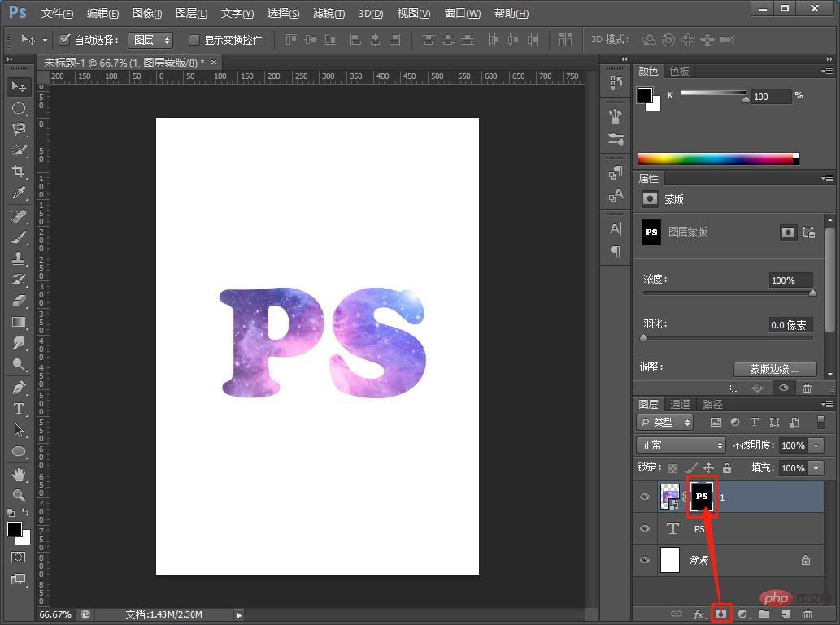Open fill (填充) dropdown arrow
This screenshot has width=840, height=625.
816,468
